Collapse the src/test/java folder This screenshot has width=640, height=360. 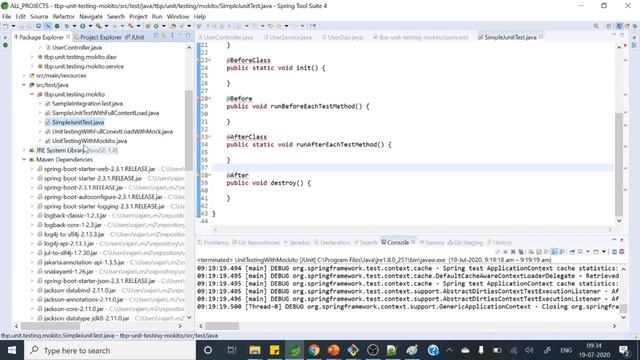click(x=24, y=85)
